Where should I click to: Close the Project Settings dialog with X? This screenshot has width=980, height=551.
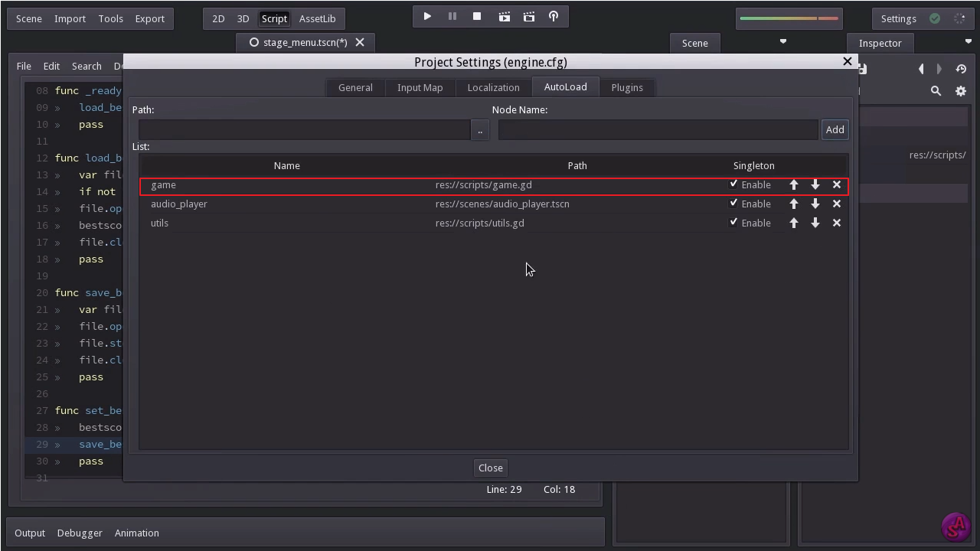click(x=848, y=61)
